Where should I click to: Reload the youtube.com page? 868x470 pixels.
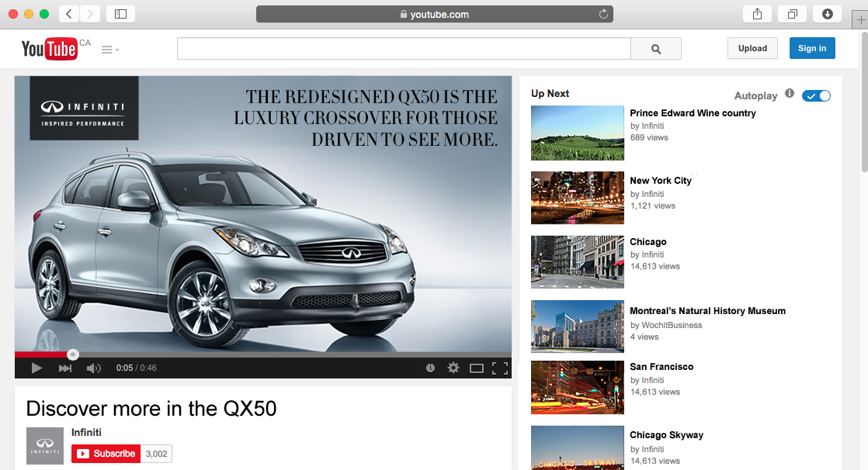coord(603,15)
